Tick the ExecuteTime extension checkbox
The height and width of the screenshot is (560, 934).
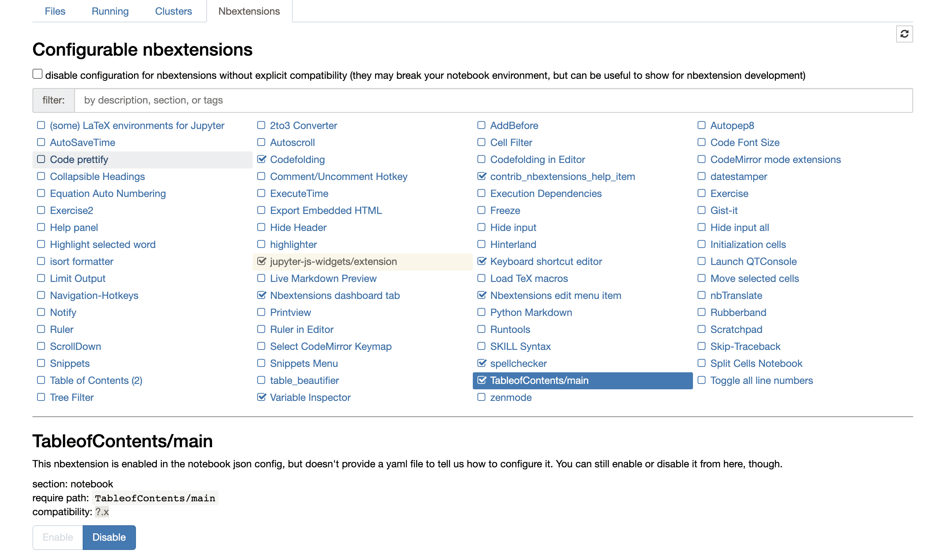tap(262, 193)
